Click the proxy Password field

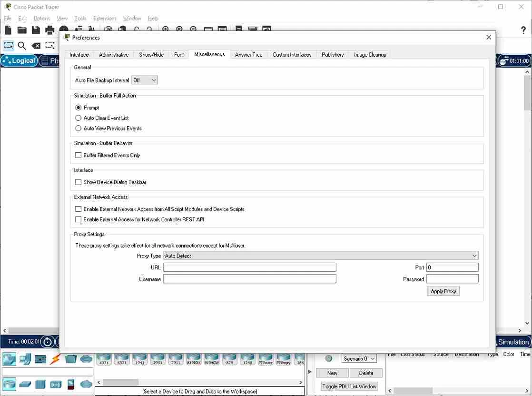point(453,279)
